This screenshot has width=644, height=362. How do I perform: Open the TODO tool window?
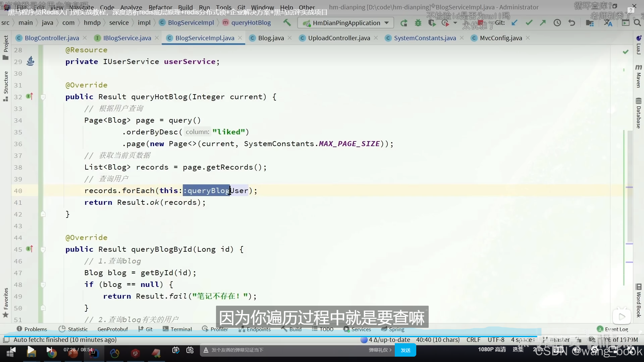pos(323,329)
